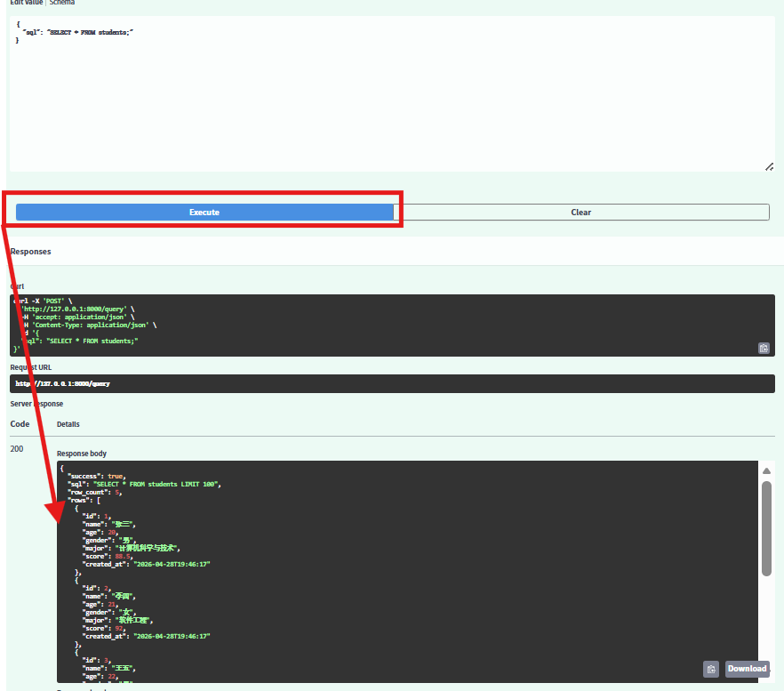Copy response body with clipboard icon
This screenshot has width=784, height=691.
(711, 669)
